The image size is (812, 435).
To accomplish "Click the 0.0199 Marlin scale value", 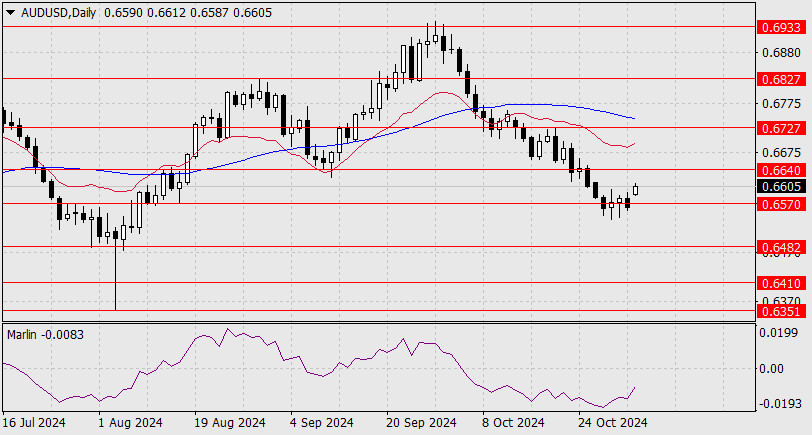I will coord(778,332).
